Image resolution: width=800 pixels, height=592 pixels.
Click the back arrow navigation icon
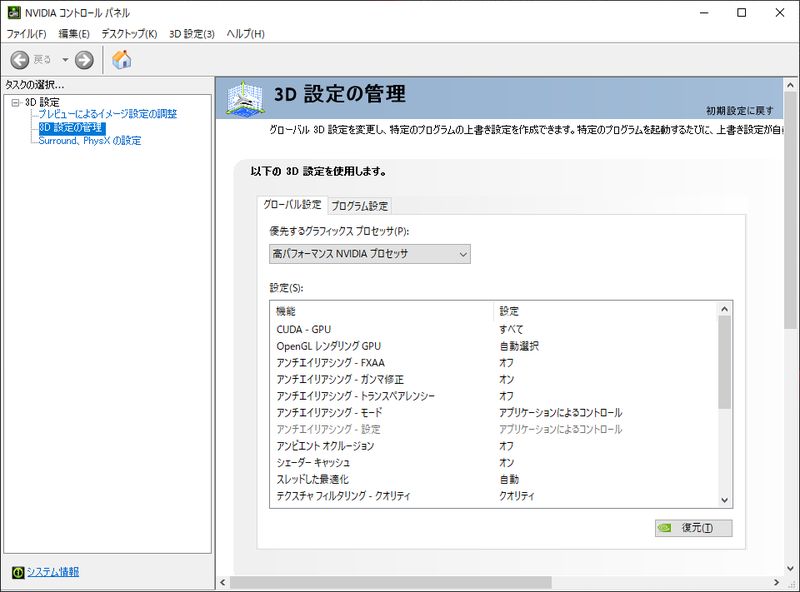click(20, 60)
